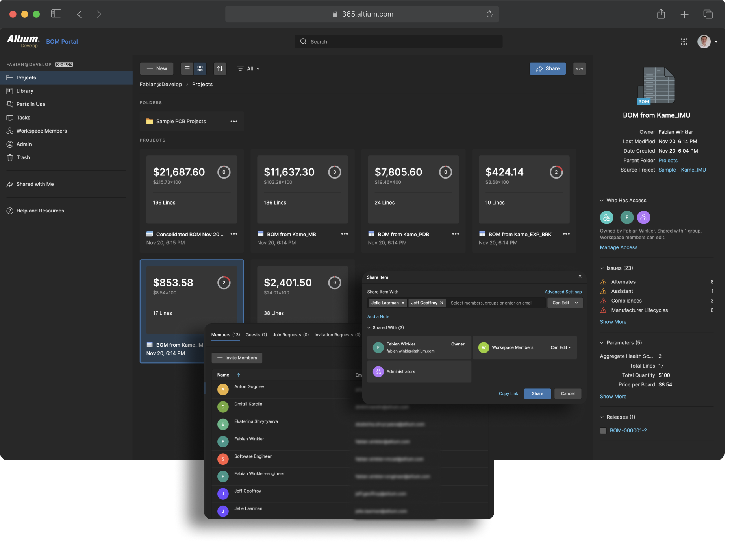Open Workspace Members in sidebar
The image size is (756, 543).
[x=41, y=131]
